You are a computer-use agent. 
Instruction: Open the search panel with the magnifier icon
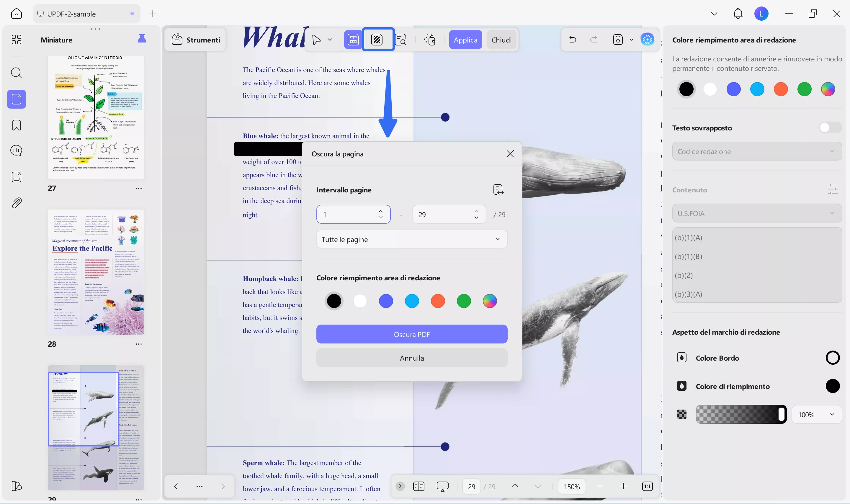16,73
